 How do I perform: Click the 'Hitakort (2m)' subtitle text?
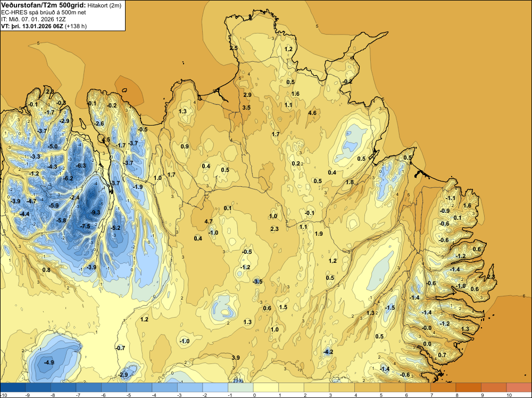click(104, 5)
